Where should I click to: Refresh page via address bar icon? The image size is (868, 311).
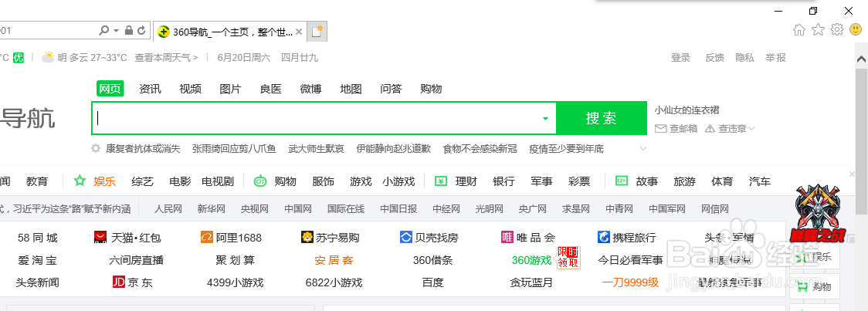coord(142,30)
